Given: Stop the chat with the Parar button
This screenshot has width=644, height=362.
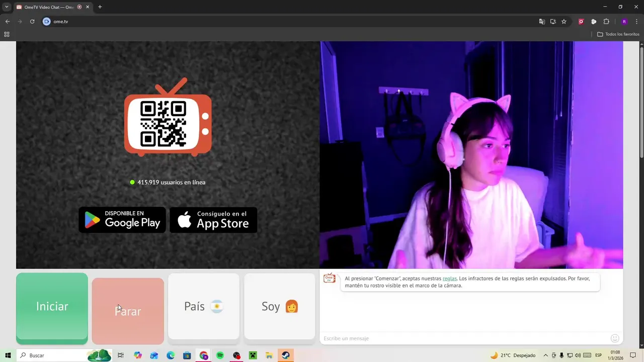Looking at the screenshot, I should point(128,311).
